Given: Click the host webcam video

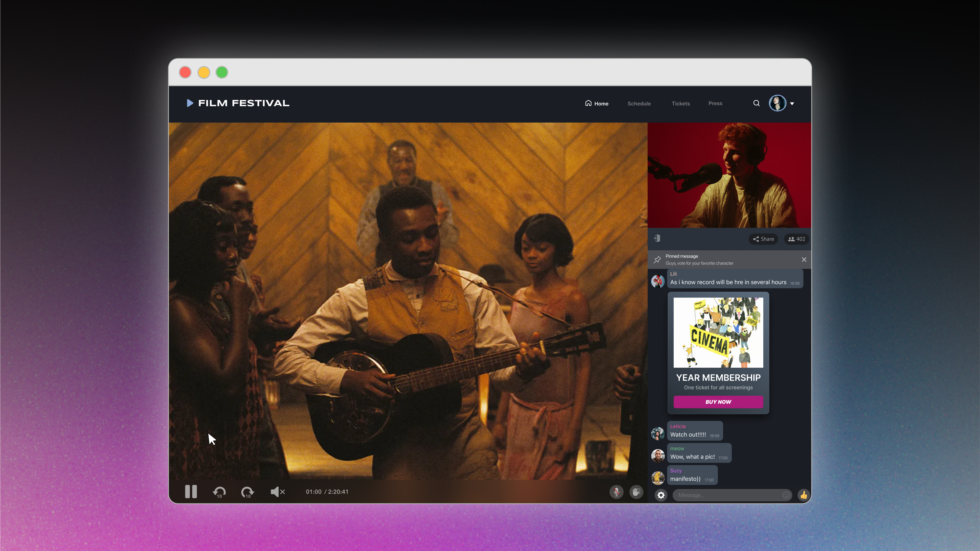Looking at the screenshot, I should pos(729,175).
